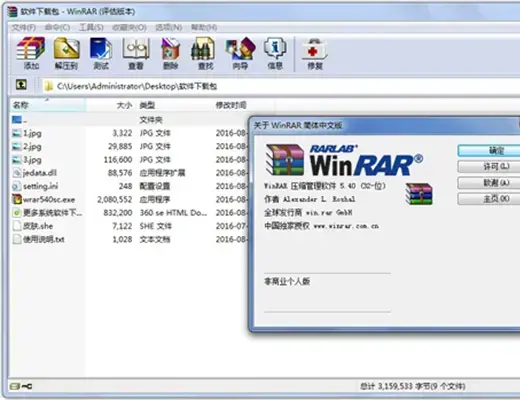The image size is (520, 400).
Task: Sort by the Size (大小) column header
Action: click(x=111, y=105)
